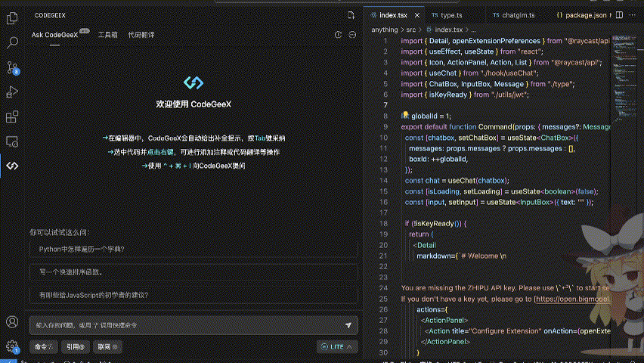Switch to Ask CodeGeeX tab
Image resolution: width=644 pixels, height=363 pixels.
(54, 35)
